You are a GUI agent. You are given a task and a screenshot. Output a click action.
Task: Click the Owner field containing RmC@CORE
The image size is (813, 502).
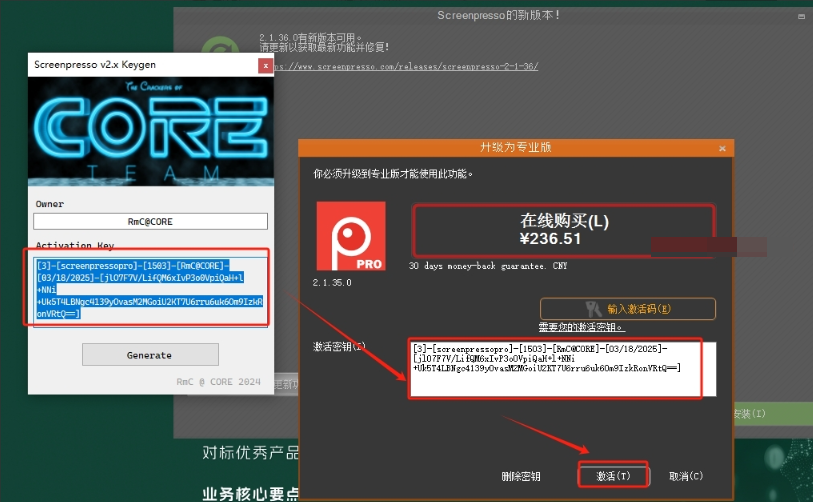tap(150, 221)
